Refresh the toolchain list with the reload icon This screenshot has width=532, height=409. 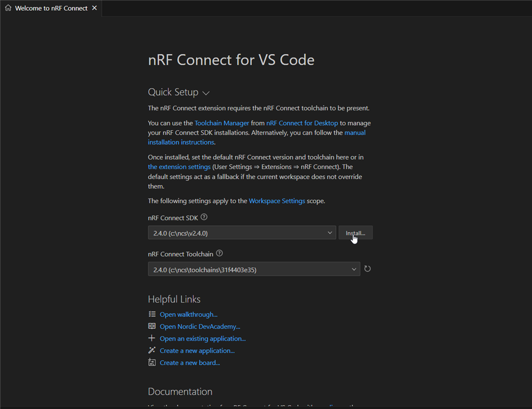coord(367,269)
